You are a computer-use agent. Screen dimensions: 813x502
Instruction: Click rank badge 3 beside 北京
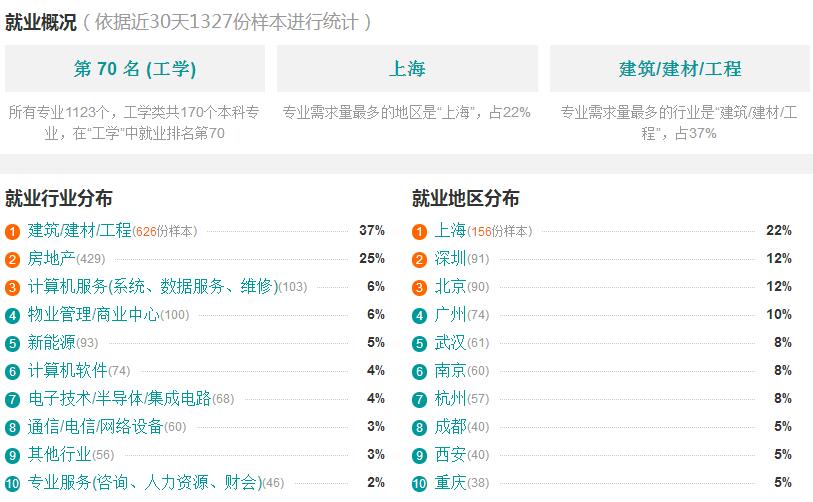coord(419,288)
